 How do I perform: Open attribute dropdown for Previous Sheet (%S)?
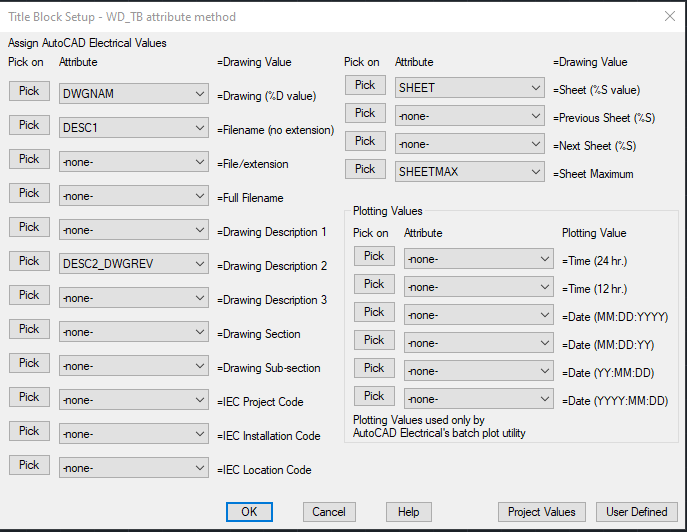[470, 116]
